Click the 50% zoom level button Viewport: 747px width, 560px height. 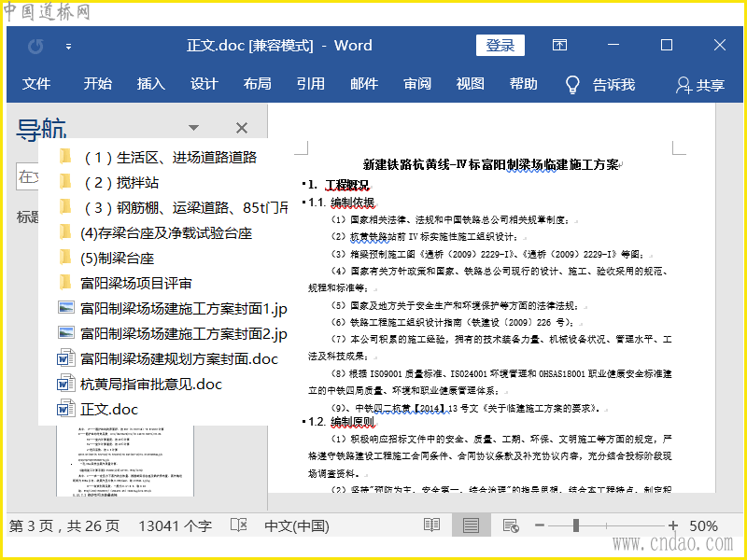(x=703, y=525)
